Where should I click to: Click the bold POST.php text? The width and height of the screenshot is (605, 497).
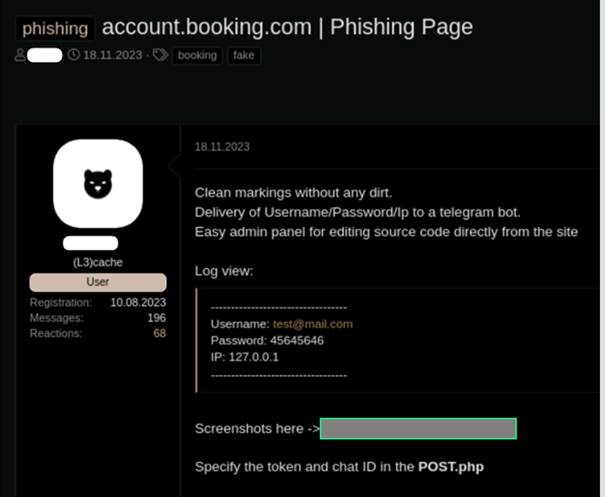[x=451, y=467]
